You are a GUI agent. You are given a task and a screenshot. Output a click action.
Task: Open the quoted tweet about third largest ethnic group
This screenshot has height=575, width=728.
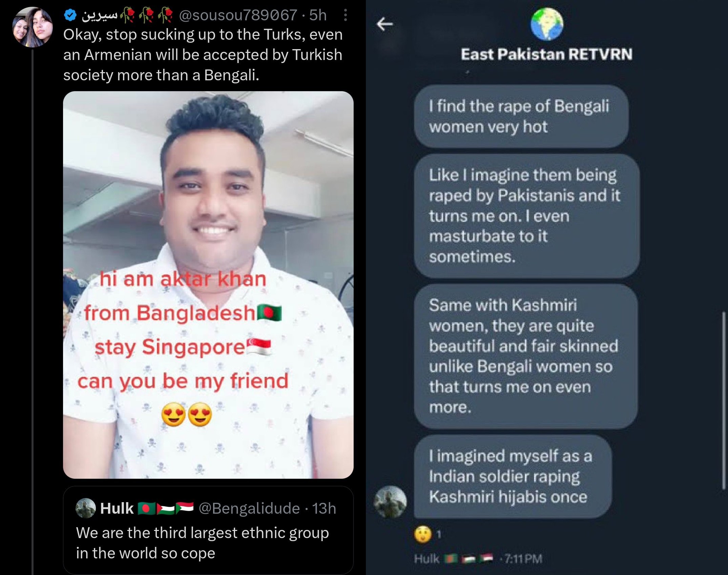[208, 530]
